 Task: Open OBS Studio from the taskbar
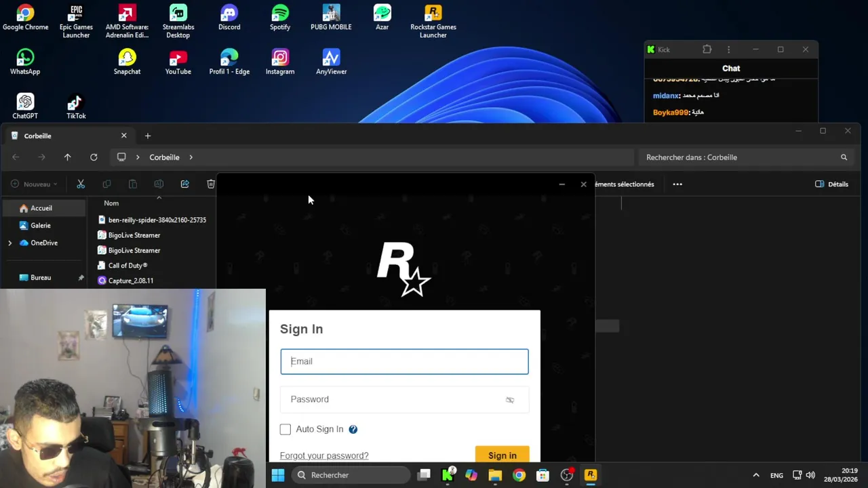coord(566,475)
